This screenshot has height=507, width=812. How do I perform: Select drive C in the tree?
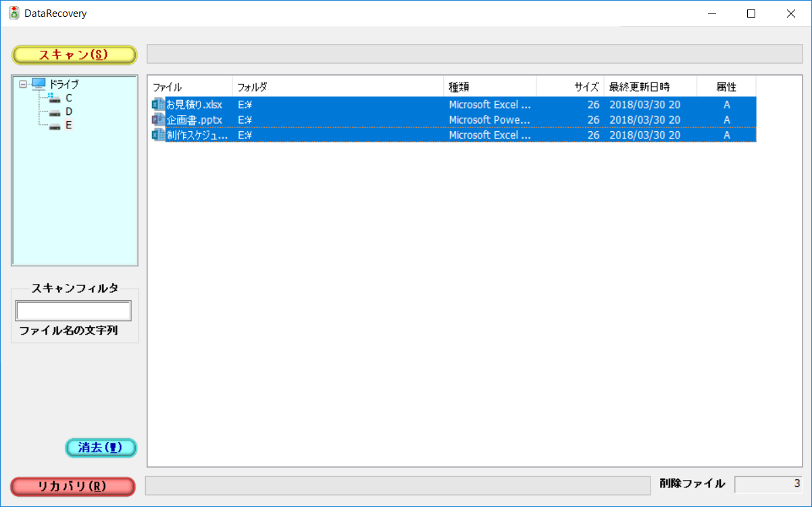[69, 98]
